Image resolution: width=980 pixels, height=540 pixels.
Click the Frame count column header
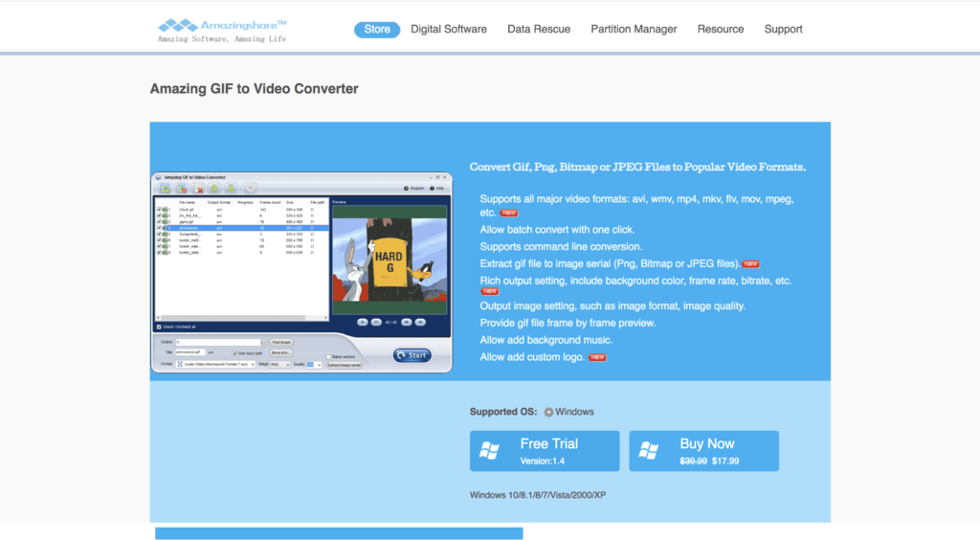(270, 203)
